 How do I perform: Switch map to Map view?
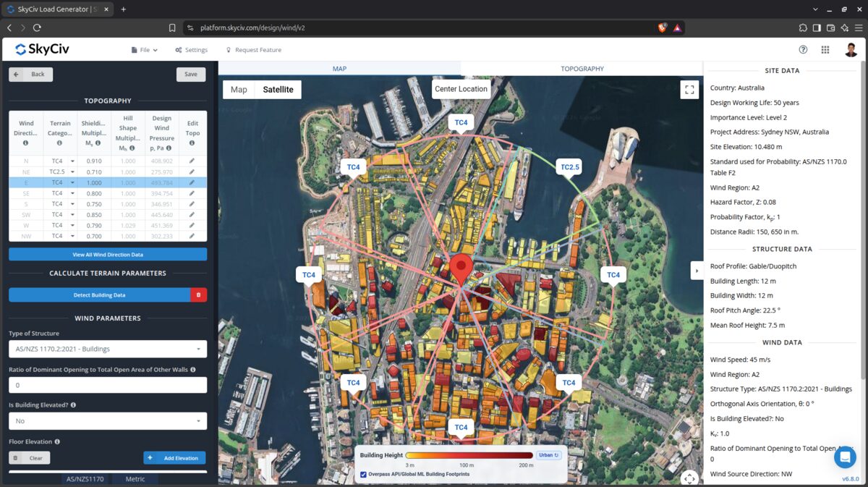(x=239, y=90)
